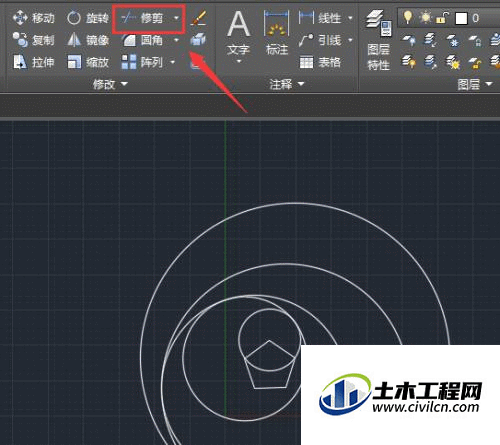Click the layer unlock tool icon
This screenshot has height=445, width=500.
pyautogui.click(x=475, y=62)
